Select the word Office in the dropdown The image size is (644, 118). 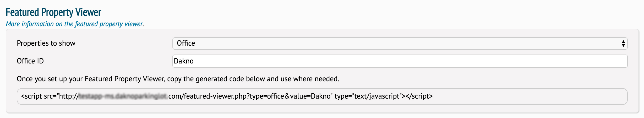click(x=186, y=43)
